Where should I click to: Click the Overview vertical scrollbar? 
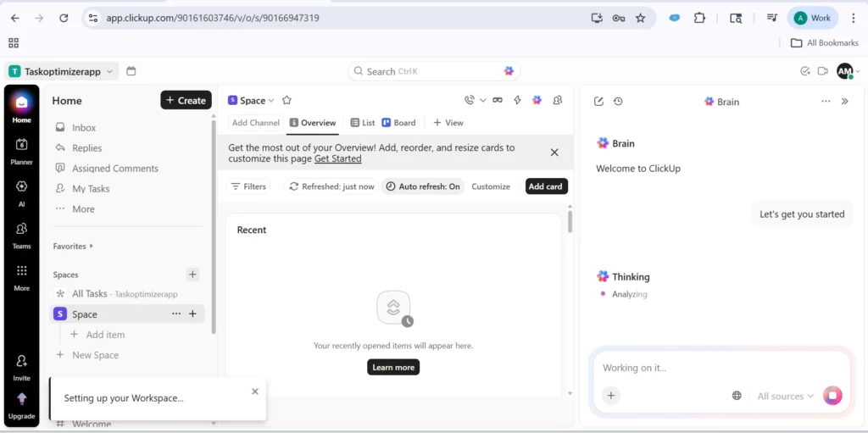tap(570, 221)
